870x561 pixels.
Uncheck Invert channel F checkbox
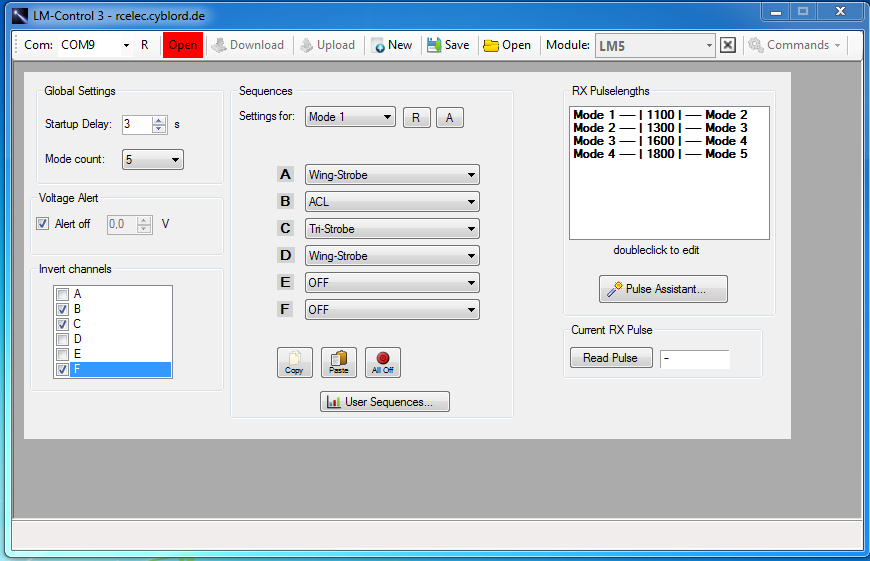[x=63, y=369]
